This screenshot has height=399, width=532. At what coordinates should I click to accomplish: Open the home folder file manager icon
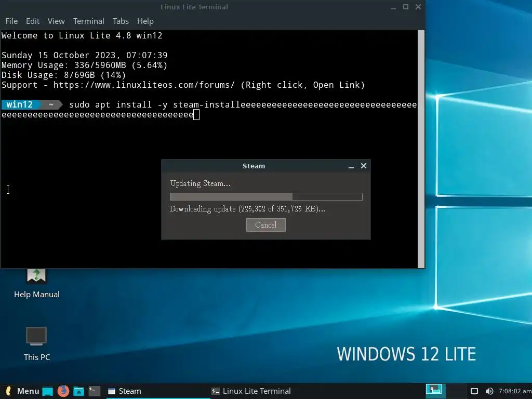pos(79,391)
